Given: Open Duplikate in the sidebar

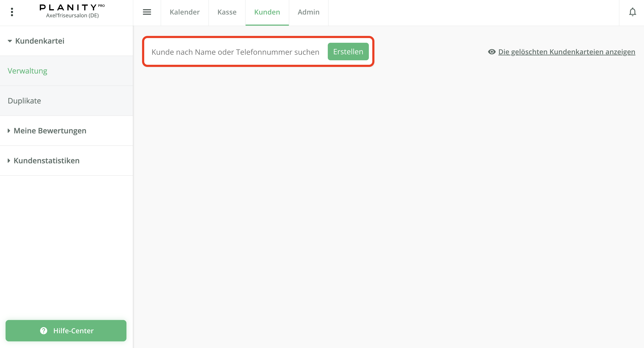Looking at the screenshot, I should tap(24, 101).
